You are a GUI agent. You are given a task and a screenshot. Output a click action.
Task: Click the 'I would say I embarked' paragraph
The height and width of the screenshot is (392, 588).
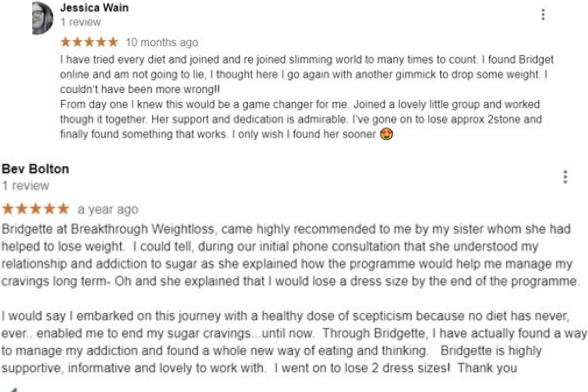294,342
